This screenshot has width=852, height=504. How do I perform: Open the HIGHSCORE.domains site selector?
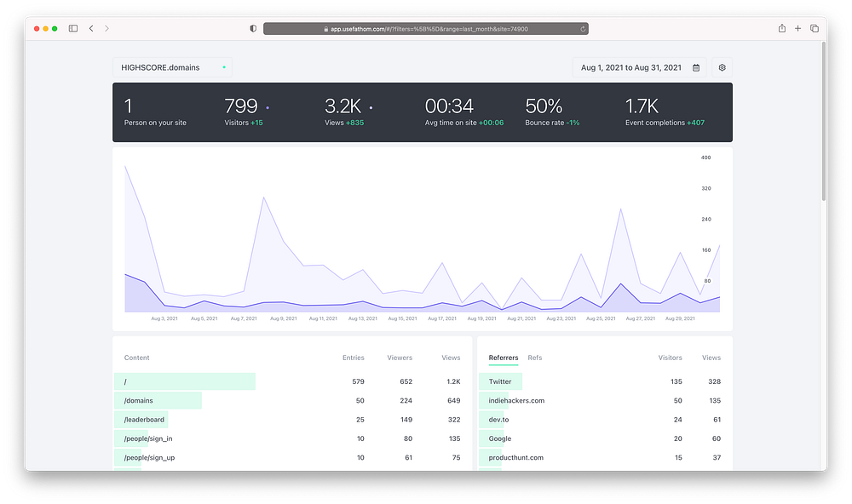pyautogui.click(x=172, y=67)
